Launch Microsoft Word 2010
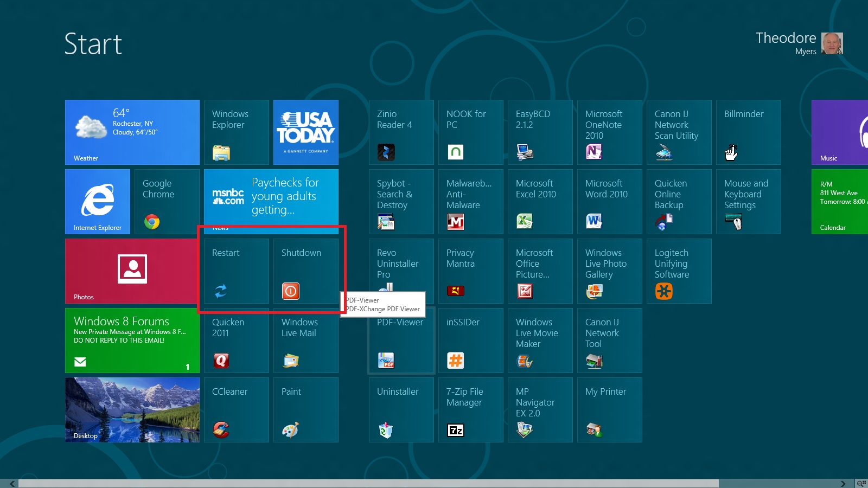 coord(609,201)
